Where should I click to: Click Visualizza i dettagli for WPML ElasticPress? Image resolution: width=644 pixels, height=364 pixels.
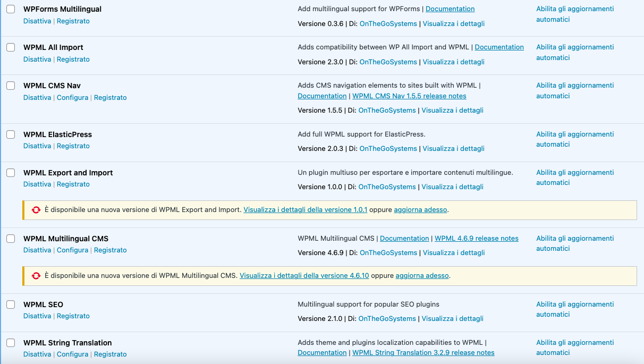(x=454, y=149)
